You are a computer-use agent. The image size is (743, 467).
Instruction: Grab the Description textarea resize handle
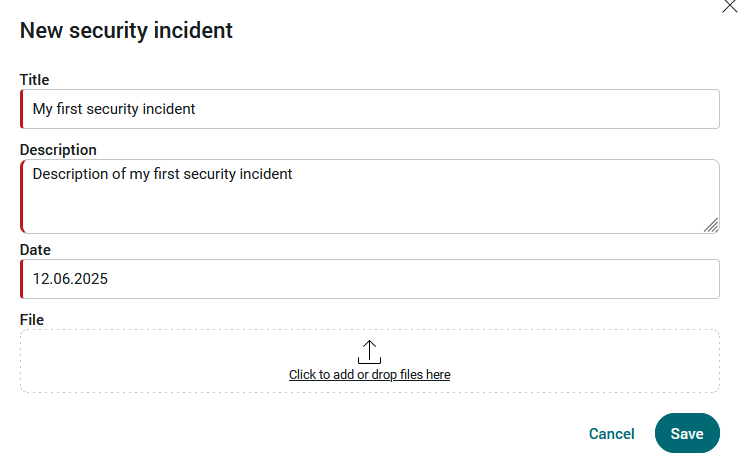[711, 225]
